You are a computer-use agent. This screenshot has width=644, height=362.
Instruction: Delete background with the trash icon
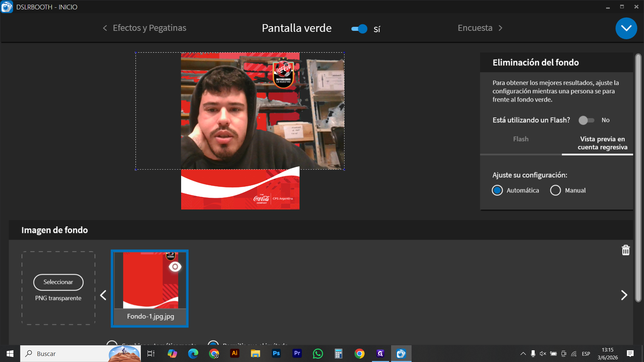click(x=626, y=250)
